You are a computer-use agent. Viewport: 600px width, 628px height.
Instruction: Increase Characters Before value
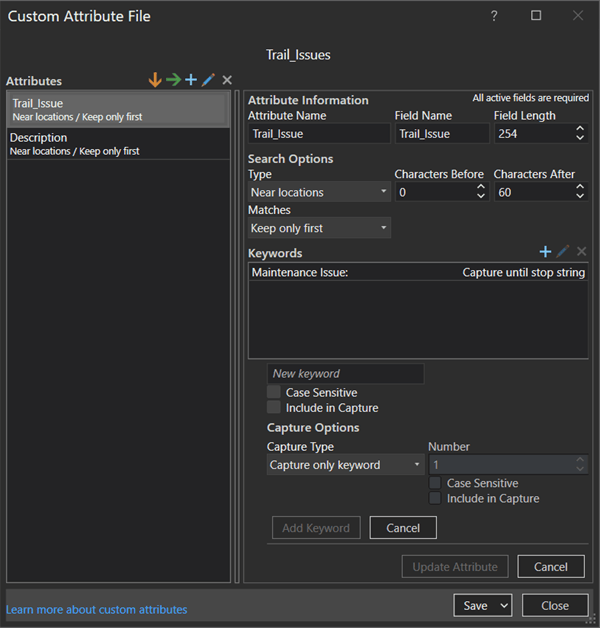(481, 187)
